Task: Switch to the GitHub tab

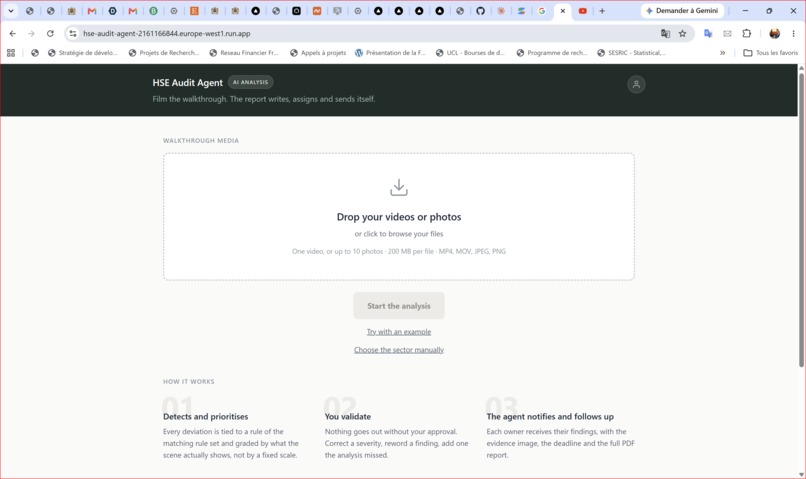Action: coord(480,11)
